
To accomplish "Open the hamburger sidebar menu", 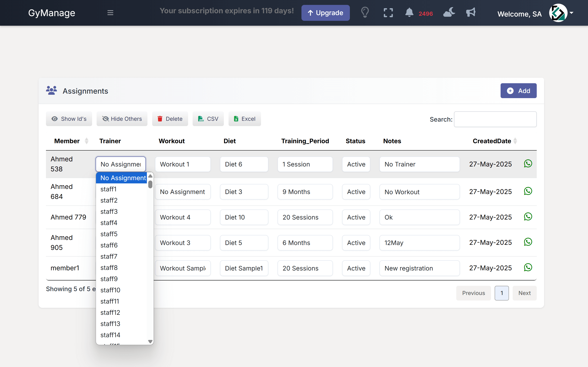I will 110,13.
